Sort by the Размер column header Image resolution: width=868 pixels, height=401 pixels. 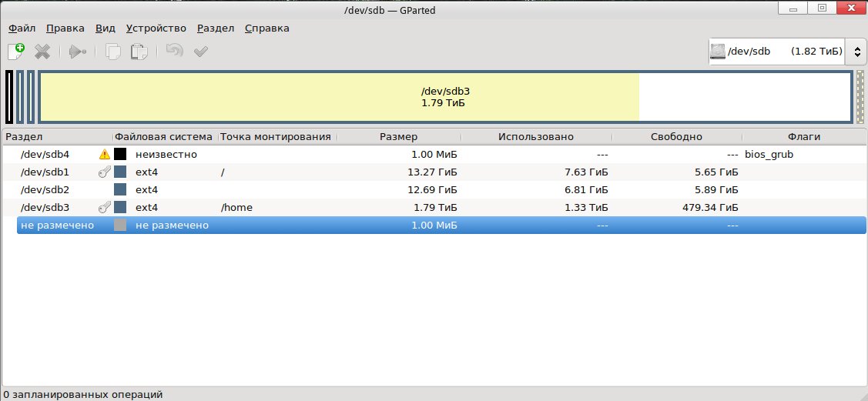[399, 136]
